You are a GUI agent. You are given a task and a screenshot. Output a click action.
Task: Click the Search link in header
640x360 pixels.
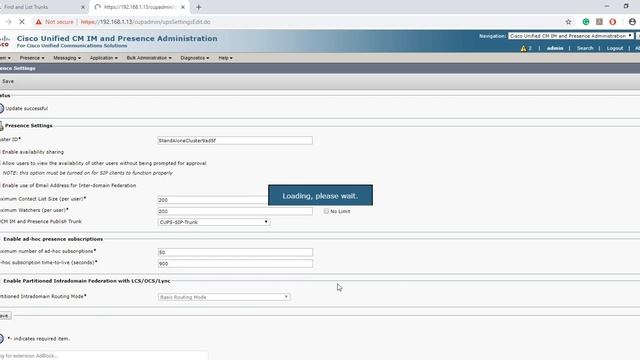pos(584,48)
